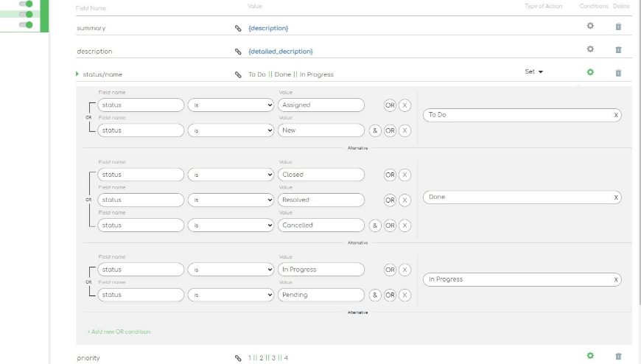The height and width of the screenshot is (364, 641).
Task: Click the green conditions gear for status/name
Action: point(589,72)
